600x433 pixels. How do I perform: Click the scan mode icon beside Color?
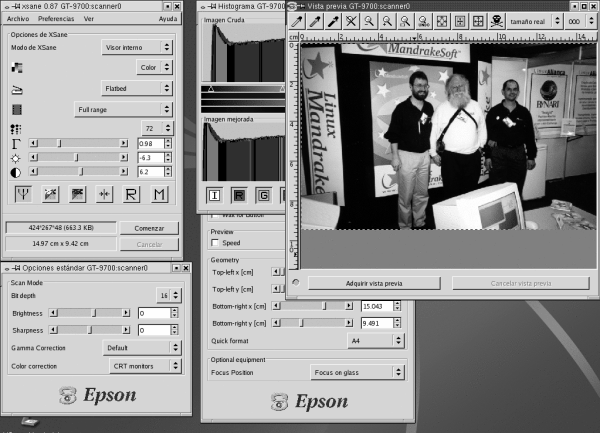click(16, 67)
